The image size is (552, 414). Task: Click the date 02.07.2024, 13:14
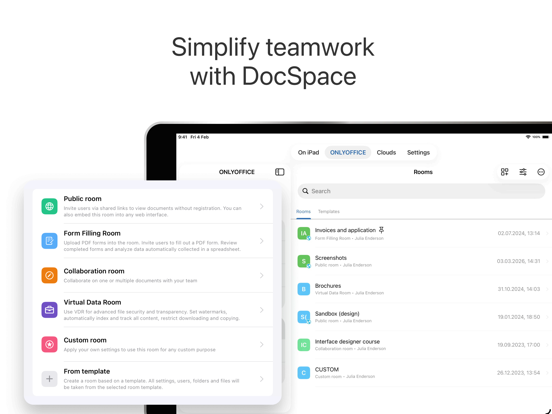(x=519, y=233)
